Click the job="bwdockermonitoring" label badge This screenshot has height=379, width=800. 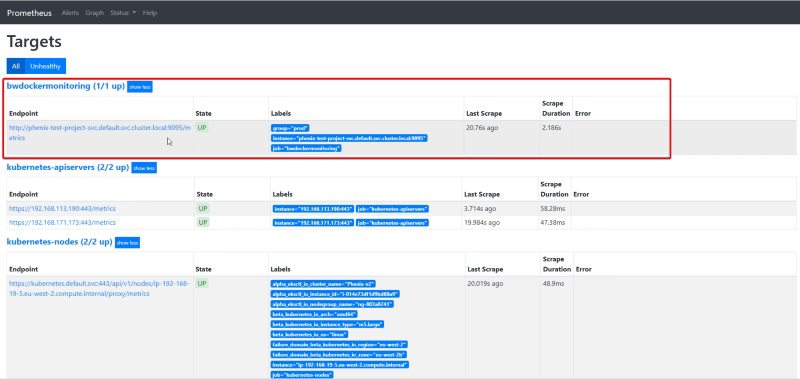pyautogui.click(x=306, y=148)
